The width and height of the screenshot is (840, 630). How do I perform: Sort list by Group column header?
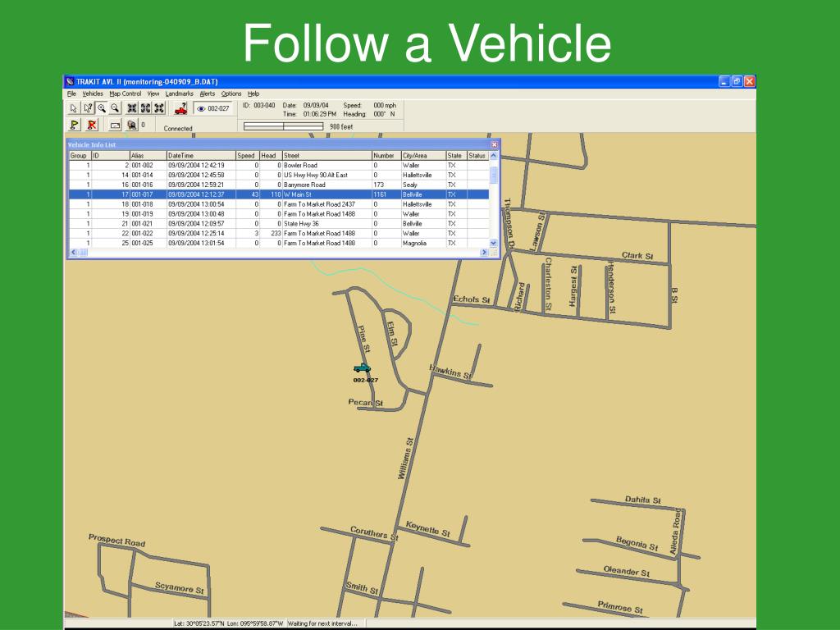(x=80, y=156)
